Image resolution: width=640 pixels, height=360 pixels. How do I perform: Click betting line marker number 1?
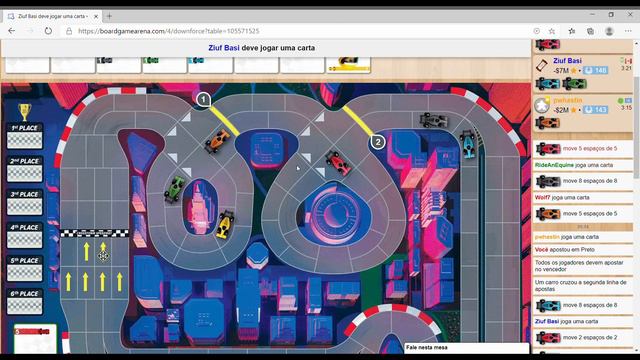click(x=203, y=99)
